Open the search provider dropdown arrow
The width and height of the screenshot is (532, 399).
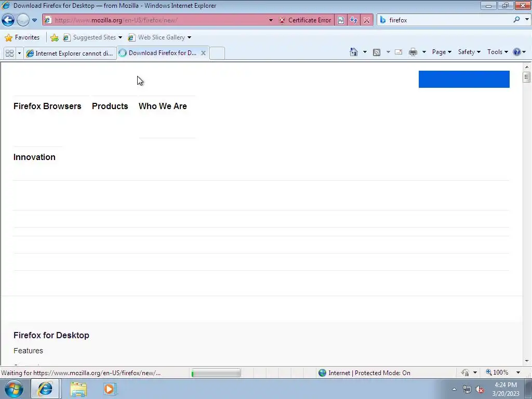coord(527,20)
